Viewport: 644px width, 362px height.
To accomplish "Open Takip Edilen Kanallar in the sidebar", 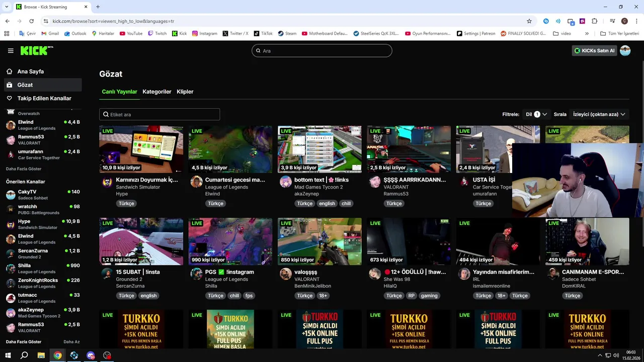I will pyautogui.click(x=43, y=99).
